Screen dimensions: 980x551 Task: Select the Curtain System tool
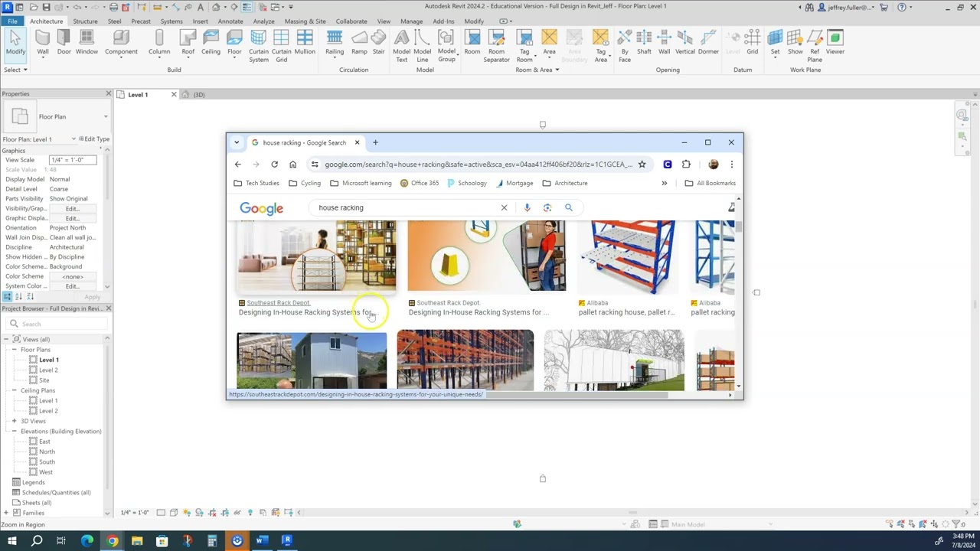point(259,46)
